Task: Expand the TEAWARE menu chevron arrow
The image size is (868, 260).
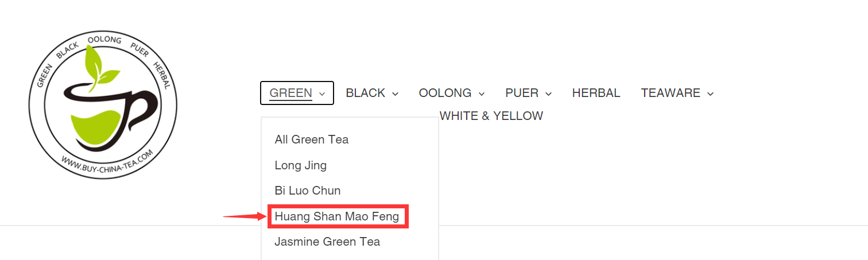Action: point(710,94)
